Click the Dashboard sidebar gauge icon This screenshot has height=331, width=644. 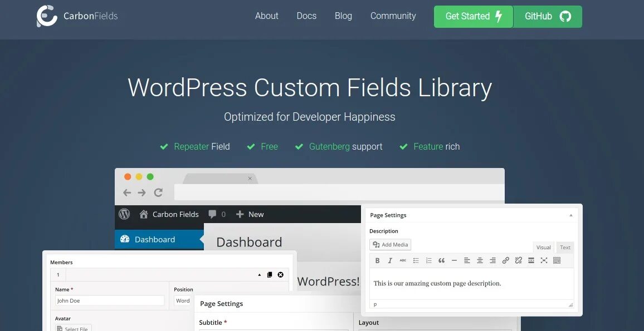pyautogui.click(x=125, y=239)
